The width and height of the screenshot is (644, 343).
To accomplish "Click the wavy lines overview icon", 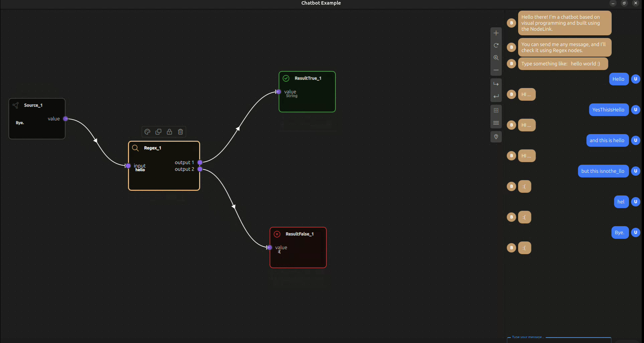I will [496, 123].
